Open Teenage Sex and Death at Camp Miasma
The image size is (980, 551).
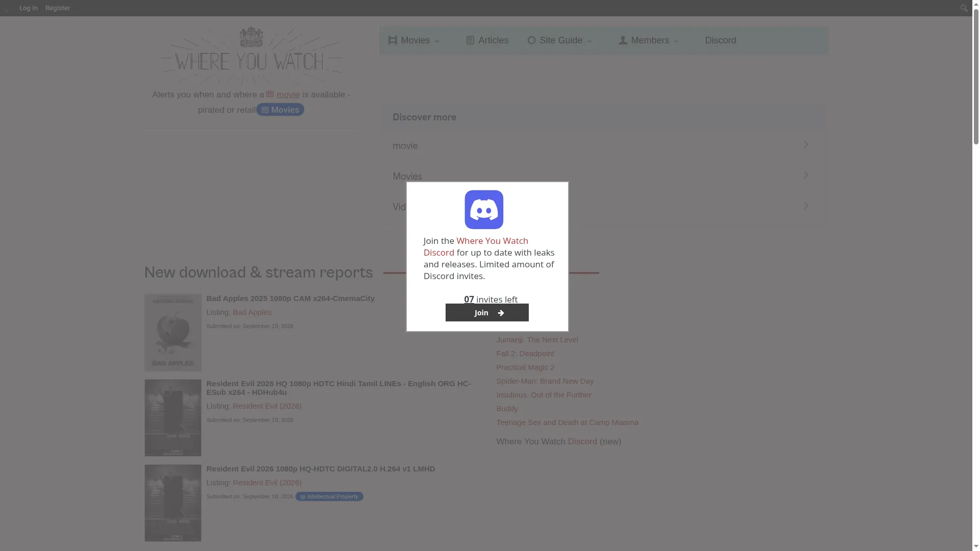click(567, 422)
